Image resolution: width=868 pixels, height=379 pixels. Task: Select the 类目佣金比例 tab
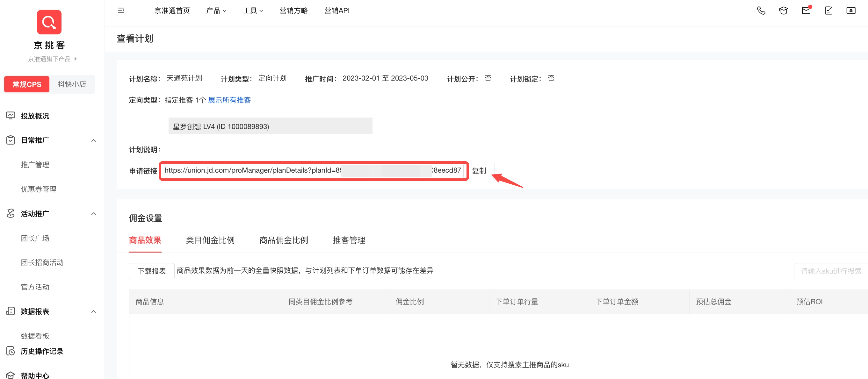click(x=210, y=240)
